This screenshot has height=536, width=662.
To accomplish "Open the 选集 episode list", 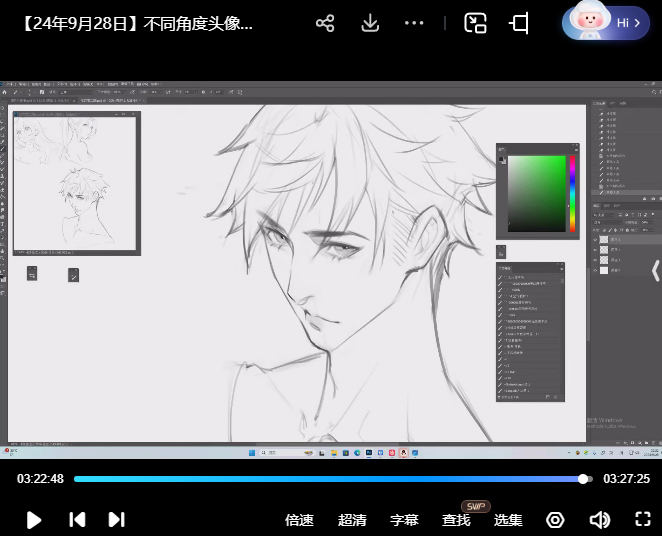I will tap(508, 520).
